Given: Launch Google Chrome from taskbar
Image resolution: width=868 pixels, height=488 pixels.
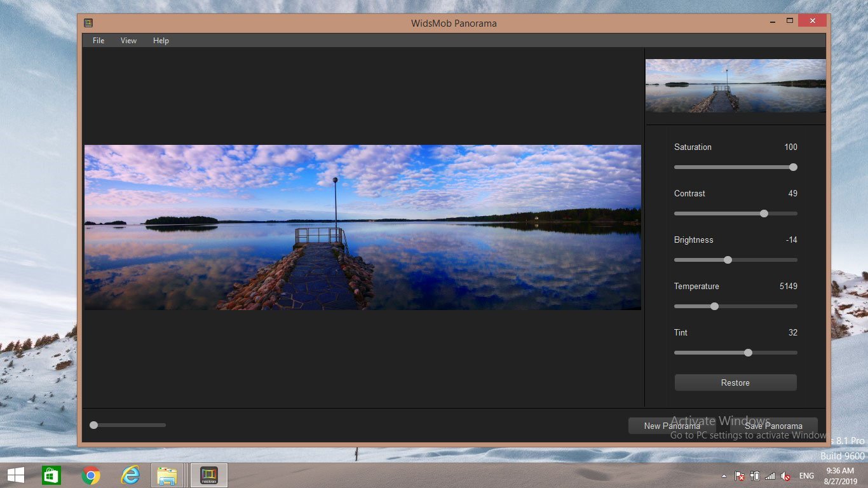Looking at the screenshot, I should coord(91,475).
